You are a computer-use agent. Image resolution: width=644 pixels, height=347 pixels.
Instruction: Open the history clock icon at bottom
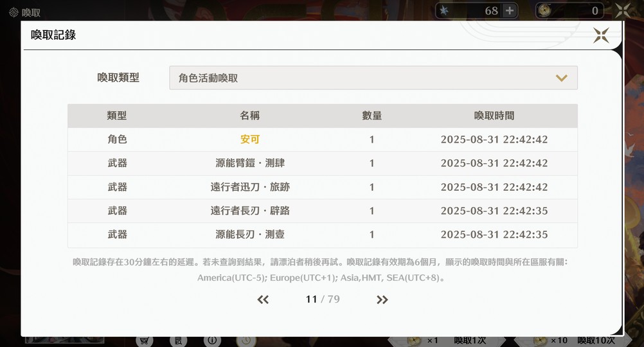(246, 341)
